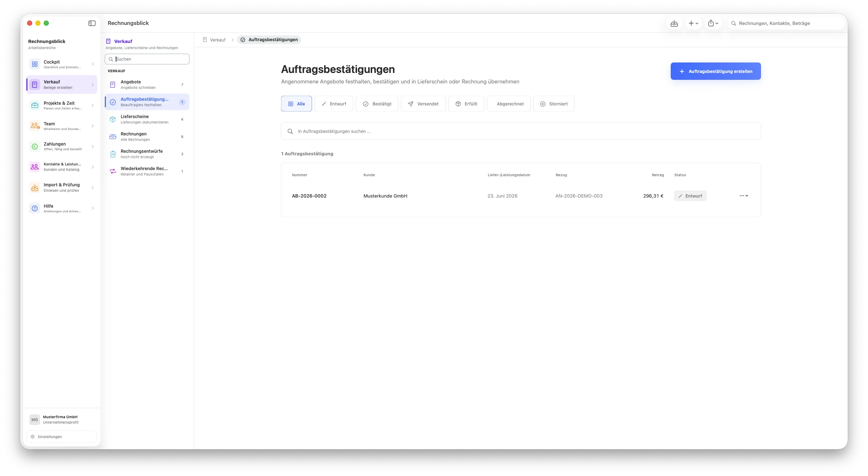Click the Projekte & Zeit briefcase icon
868x476 pixels.
click(x=35, y=105)
